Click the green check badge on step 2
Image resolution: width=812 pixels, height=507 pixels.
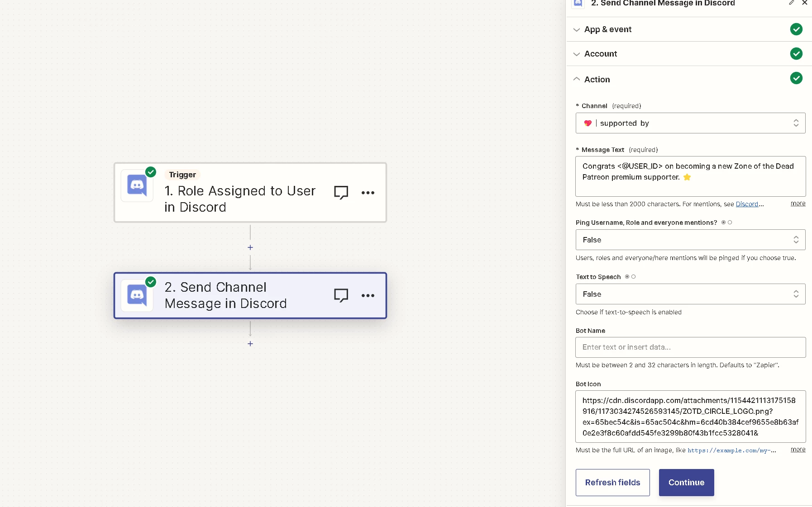[x=151, y=282]
